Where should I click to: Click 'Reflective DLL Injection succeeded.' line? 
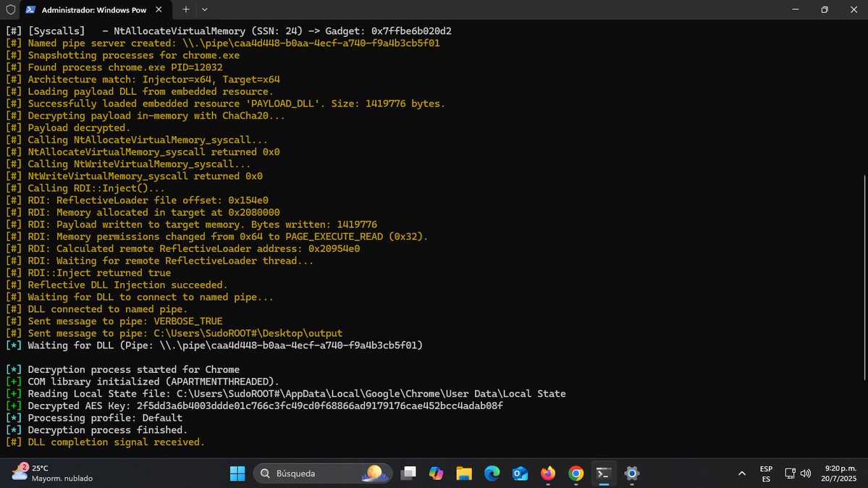click(117, 285)
